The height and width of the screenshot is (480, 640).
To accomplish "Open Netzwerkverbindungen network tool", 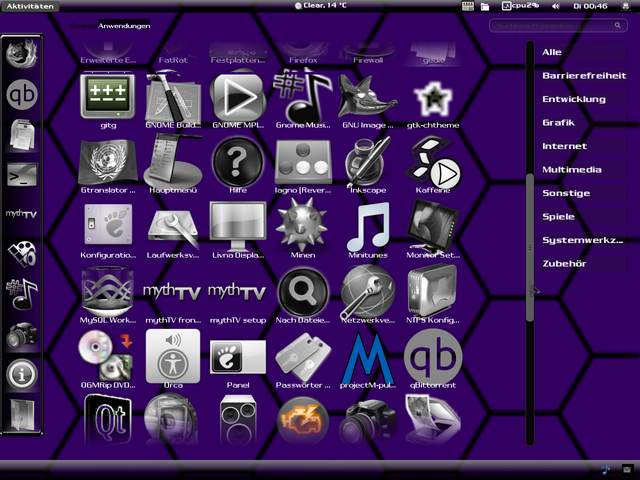I will click(x=367, y=291).
